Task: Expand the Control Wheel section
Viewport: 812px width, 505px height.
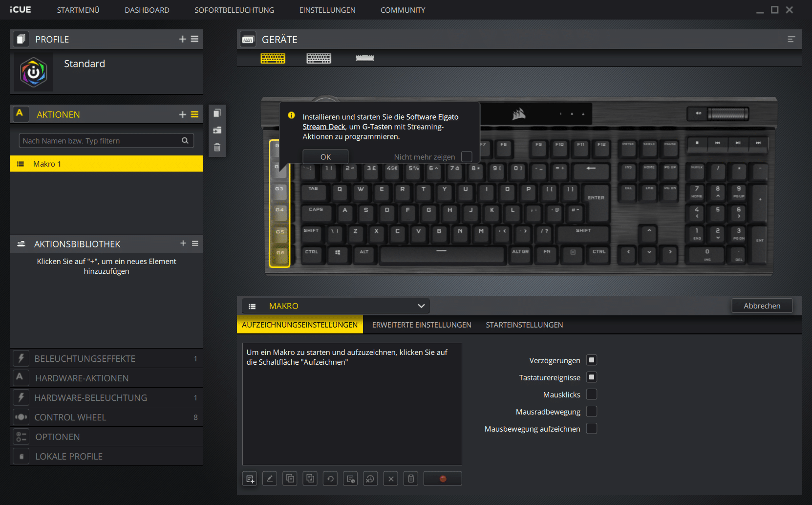Action: [x=107, y=417]
